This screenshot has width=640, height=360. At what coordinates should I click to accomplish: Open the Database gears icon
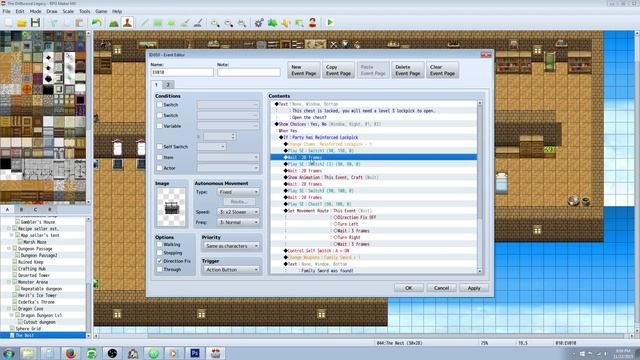tap(259, 23)
